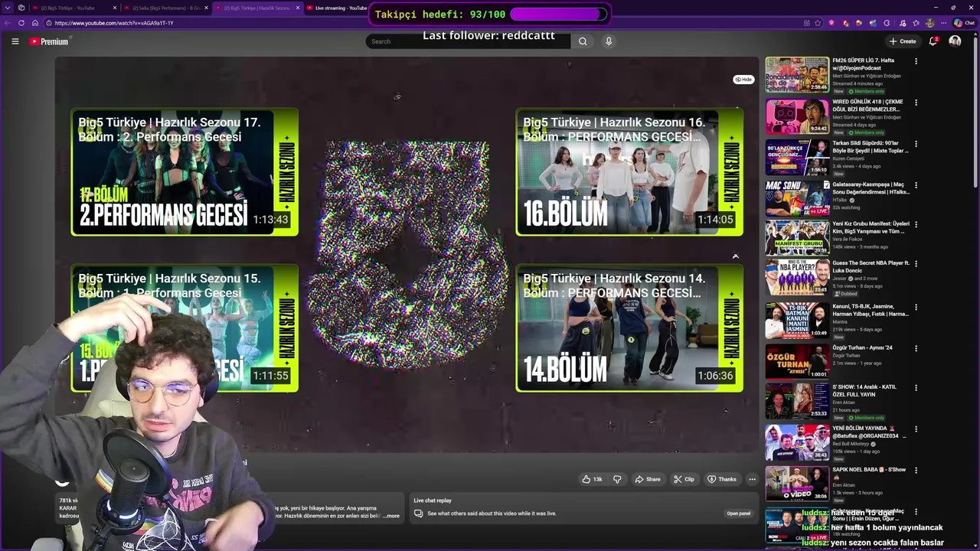This screenshot has width=980, height=551.
Task: Go to YouTube Premium home logo
Action: pos(49,41)
